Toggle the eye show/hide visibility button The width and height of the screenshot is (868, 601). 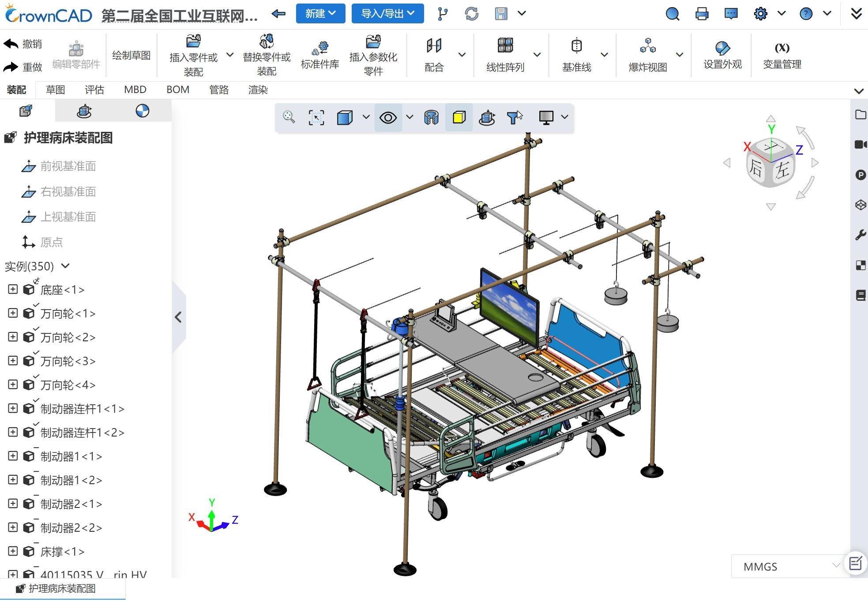click(x=388, y=117)
